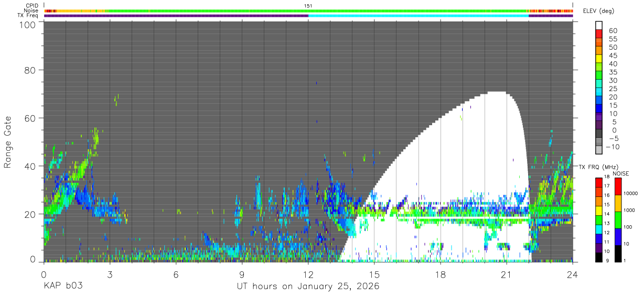Click the 'NOISE' legend title
The width and height of the screenshot is (644, 297).
[x=620, y=174]
